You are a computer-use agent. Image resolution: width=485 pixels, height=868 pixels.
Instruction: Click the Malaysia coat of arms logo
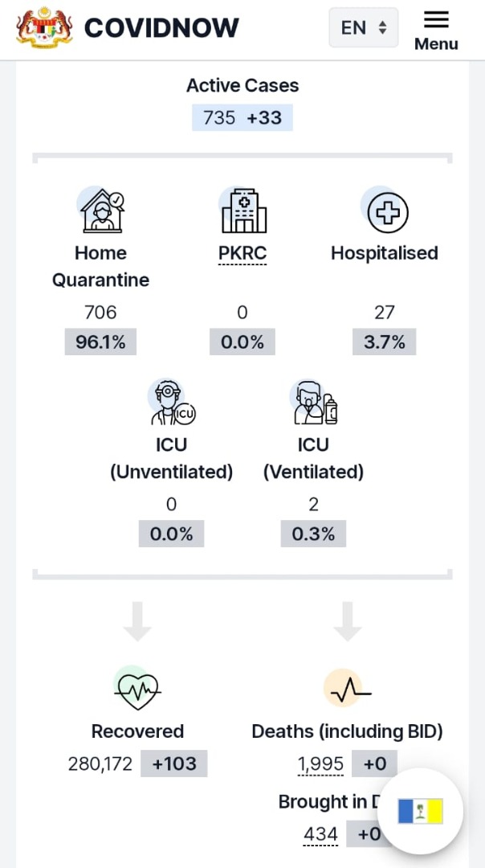[44, 27]
